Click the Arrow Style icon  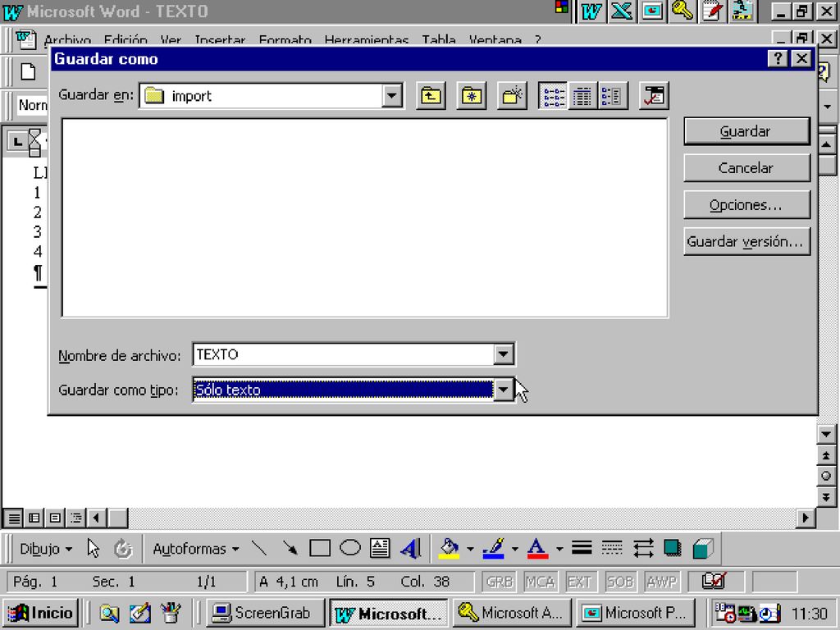click(642, 549)
